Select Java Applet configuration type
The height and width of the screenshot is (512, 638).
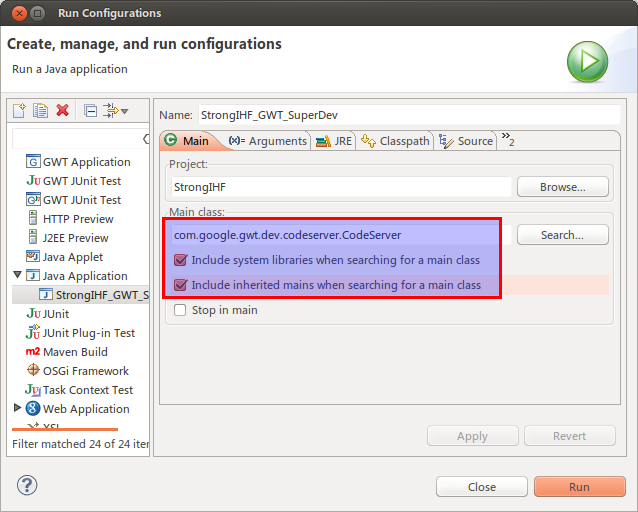[x=64, y=257]
